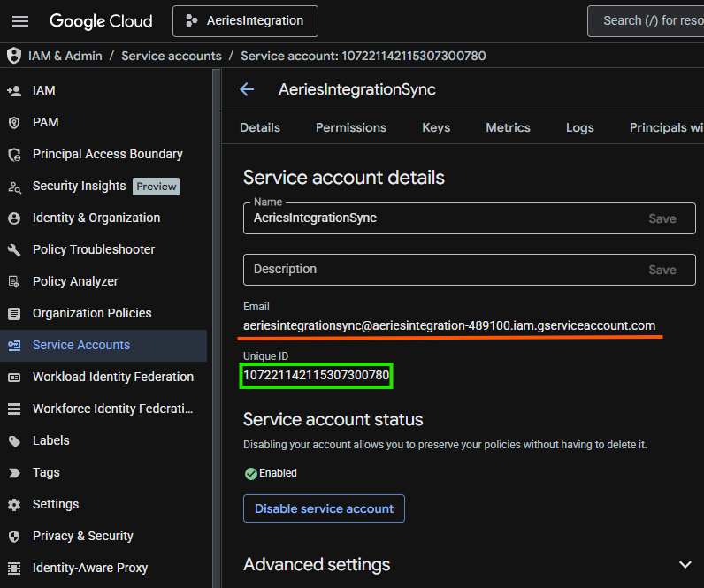Click the Privacy & Security shield icon

pos(14,537)
